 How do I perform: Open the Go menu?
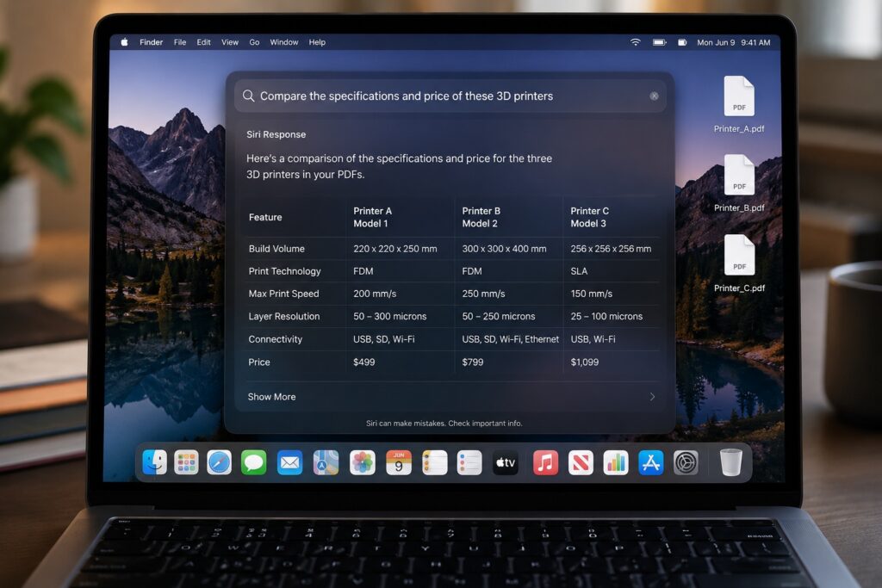coord(254,42)
